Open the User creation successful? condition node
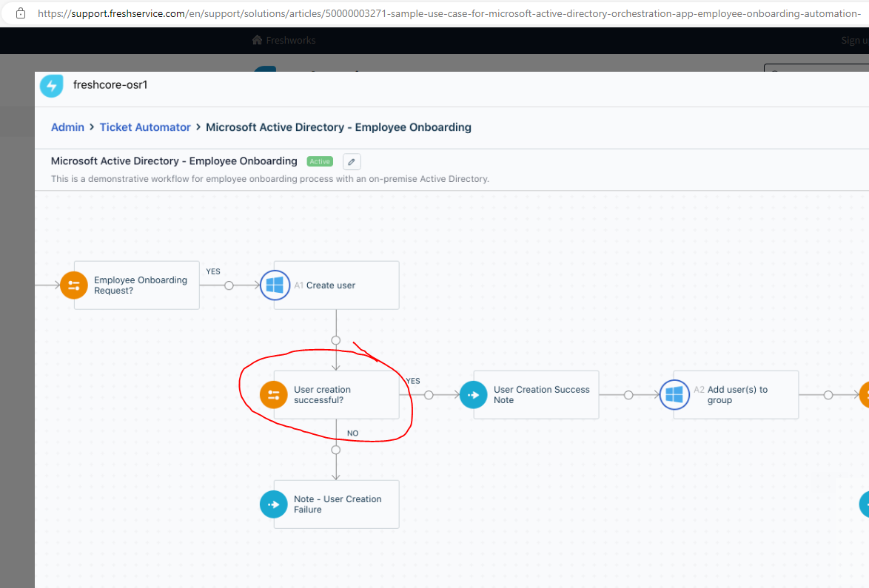 pyautogui.click(x=336, y=395)
